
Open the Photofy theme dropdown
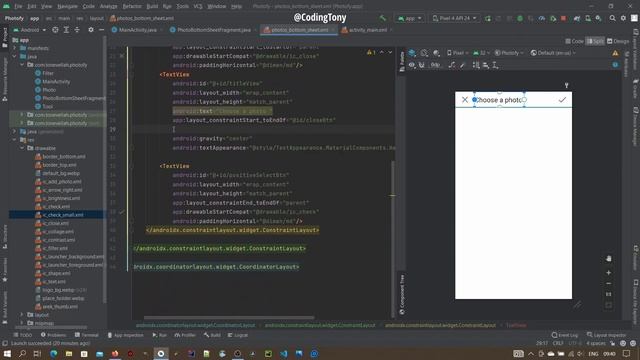coord(509,53)
